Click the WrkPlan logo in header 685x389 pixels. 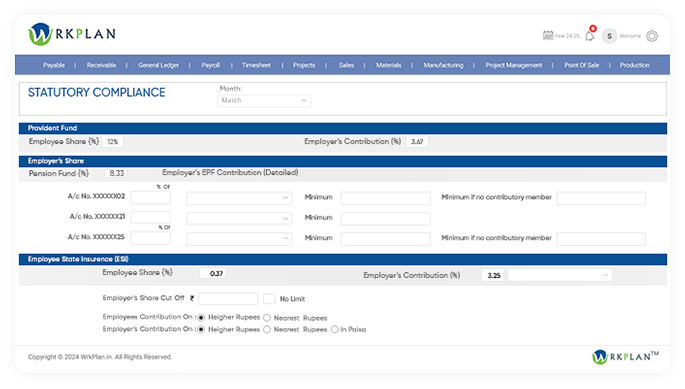click(x=72, y=34)
